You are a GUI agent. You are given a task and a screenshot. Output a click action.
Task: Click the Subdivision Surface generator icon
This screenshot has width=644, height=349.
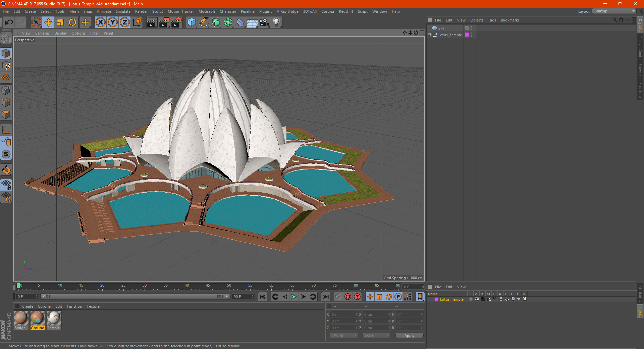tap(216, 22)
